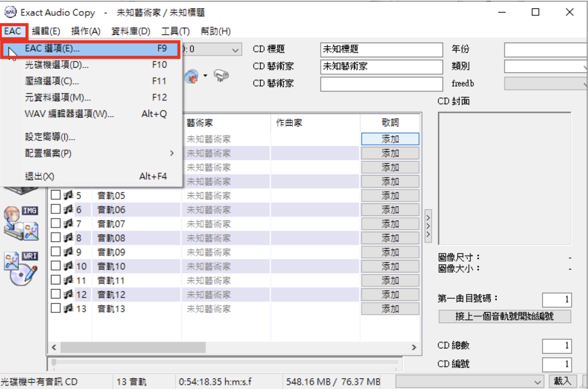Click 添加 lyrics button in first row
The height and width of the screenshot is (389, 588).
(x=390, y=139)
